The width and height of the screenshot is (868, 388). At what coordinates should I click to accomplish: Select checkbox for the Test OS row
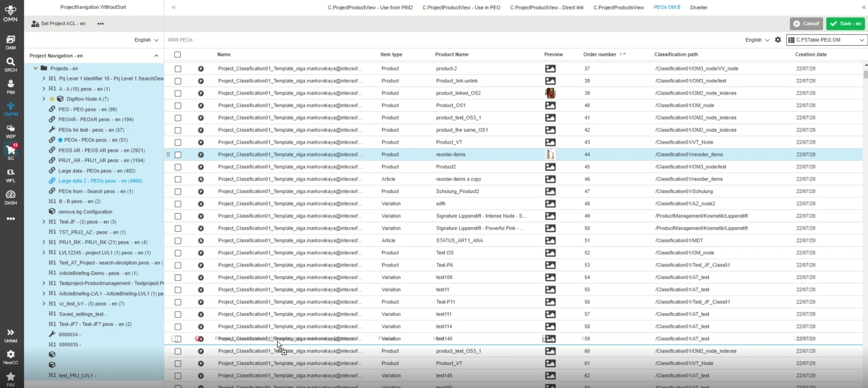(178, 253)
